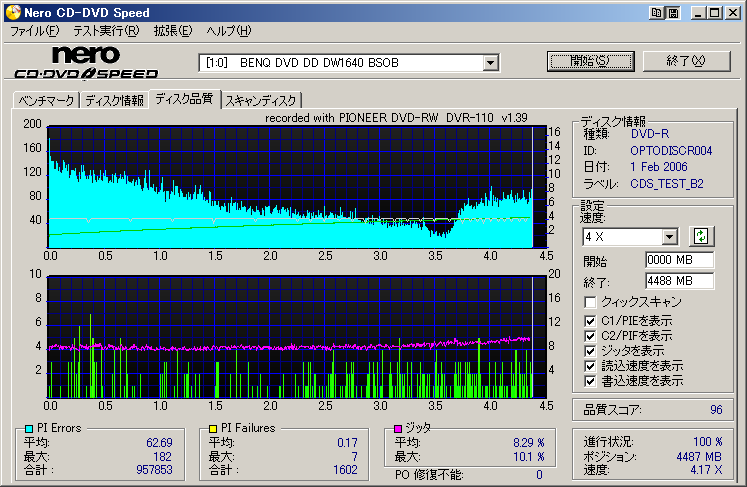
Task: Click the speed value 4.17 X
Action: 706,470
